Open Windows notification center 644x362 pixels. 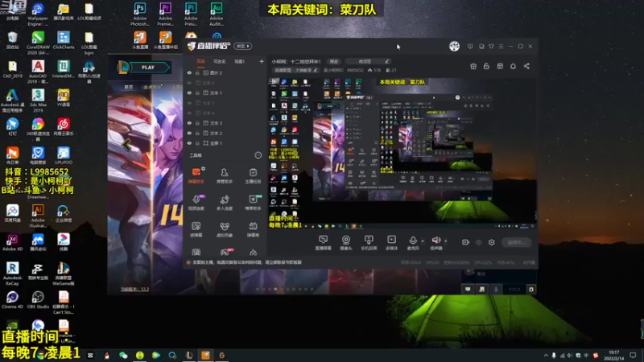pos(633,355)
